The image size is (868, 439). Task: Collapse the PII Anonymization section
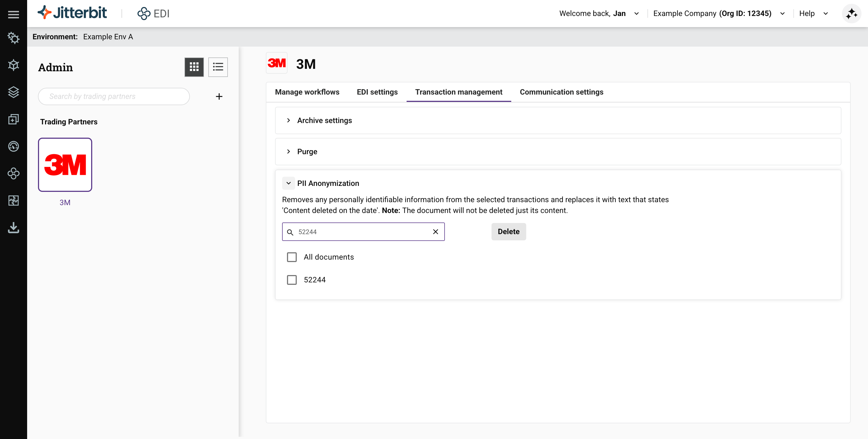point(288,183)
